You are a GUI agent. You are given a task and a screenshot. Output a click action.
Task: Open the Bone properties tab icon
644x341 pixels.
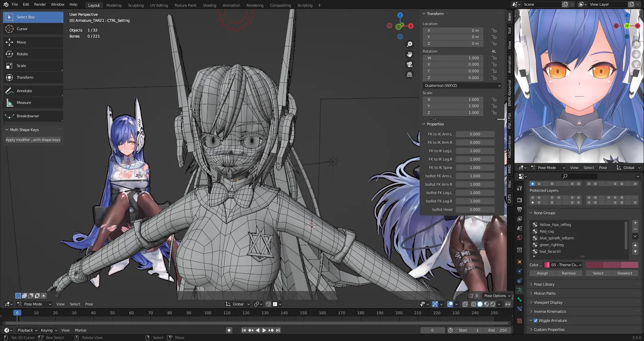(520, 300)
